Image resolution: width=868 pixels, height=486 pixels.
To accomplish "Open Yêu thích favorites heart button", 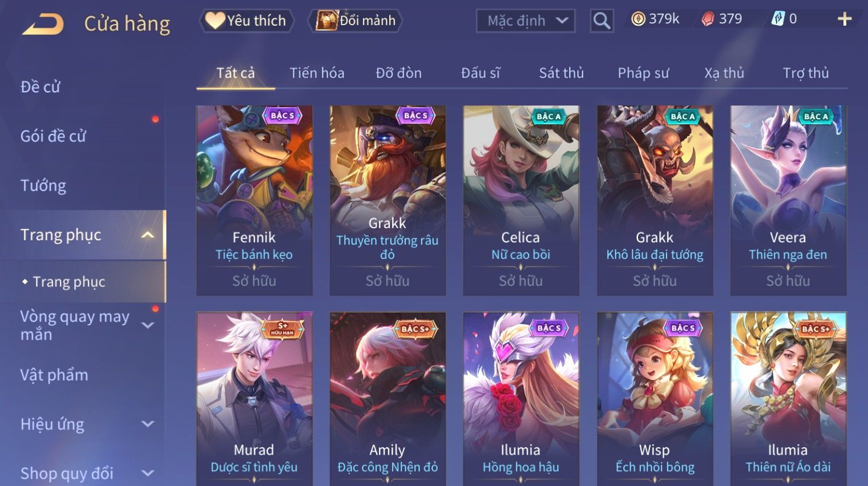I will pos(247,21).
